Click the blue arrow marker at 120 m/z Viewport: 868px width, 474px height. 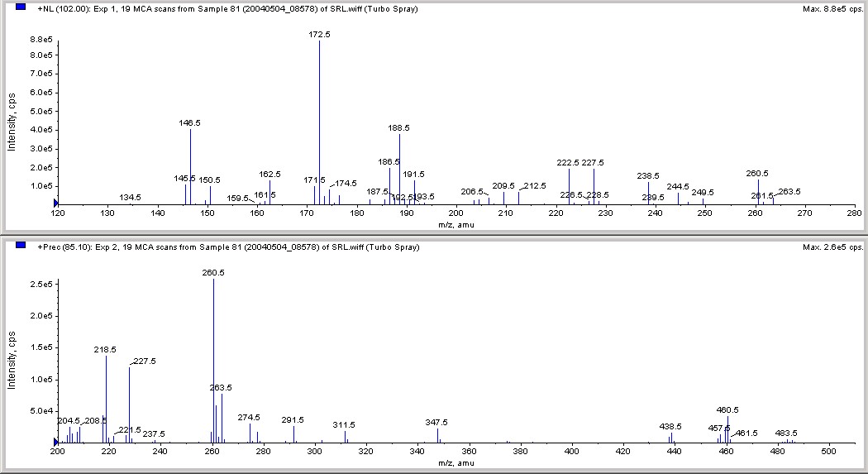point(55,203)
